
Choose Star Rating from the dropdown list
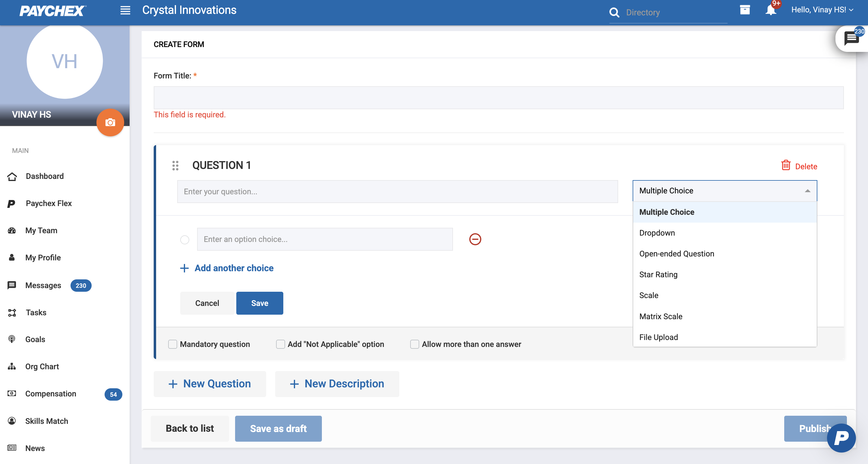pyautogui.click(x=658, y=275)
